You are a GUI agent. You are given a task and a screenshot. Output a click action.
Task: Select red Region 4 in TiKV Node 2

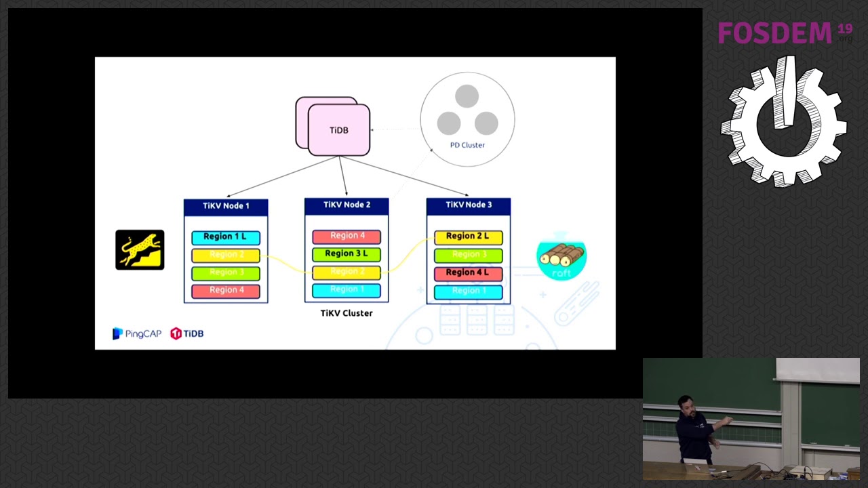point(347,236)
